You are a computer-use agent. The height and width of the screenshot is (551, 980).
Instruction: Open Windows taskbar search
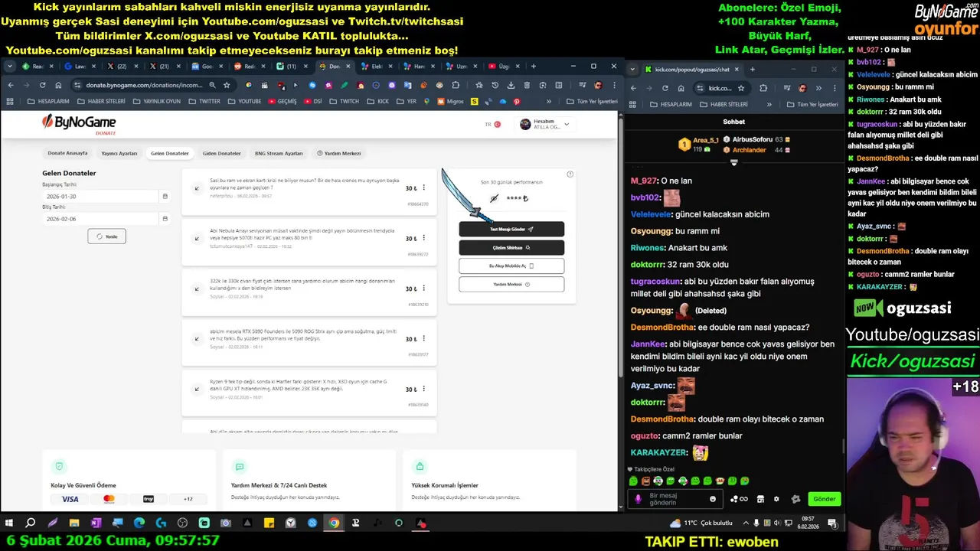pos(31,523)
